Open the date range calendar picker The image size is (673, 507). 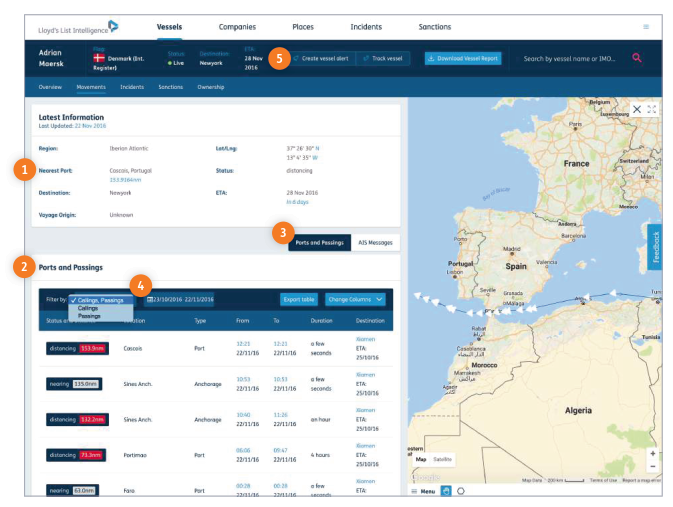[180, 300]
